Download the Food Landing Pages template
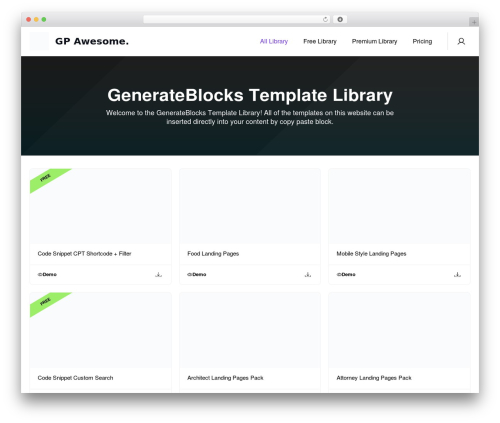Image resolution: width=500 pixels, height=423 pixels. [x=308, y=274]
